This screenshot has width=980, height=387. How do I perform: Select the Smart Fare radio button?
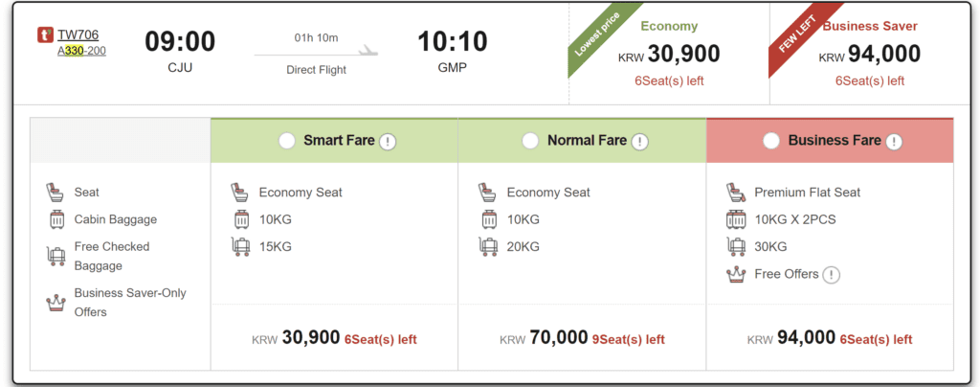286,141
